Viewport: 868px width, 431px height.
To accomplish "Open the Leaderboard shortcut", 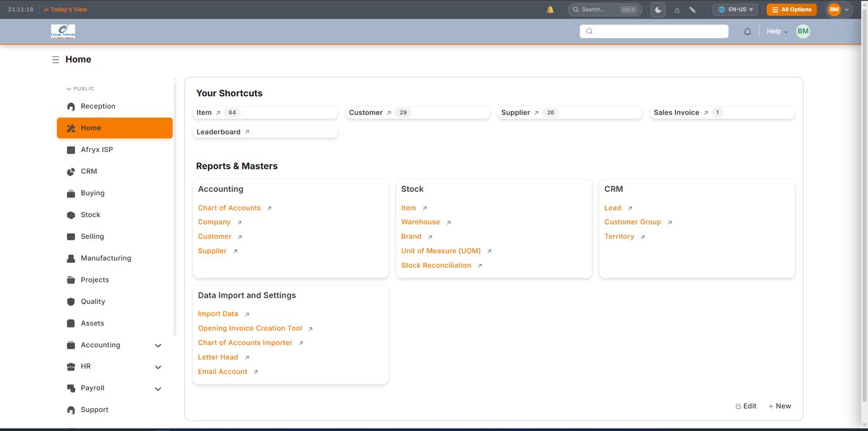I will (x=265, y=132).
